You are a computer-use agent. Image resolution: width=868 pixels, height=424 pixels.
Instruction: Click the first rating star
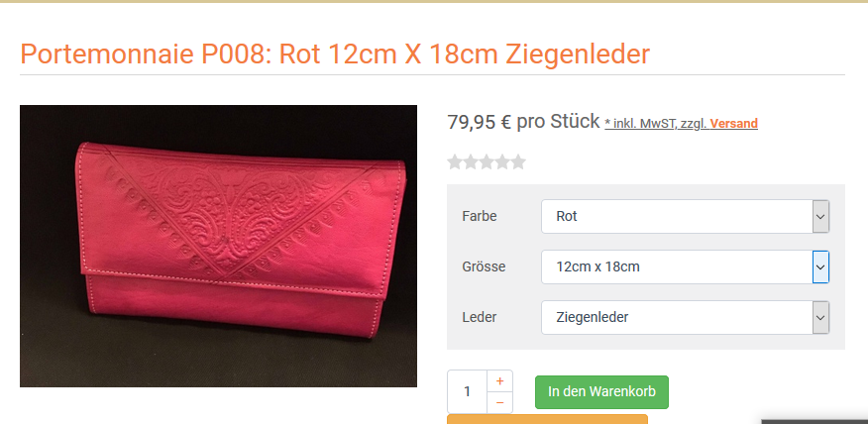pyautogui.click(x=455, y=162)
